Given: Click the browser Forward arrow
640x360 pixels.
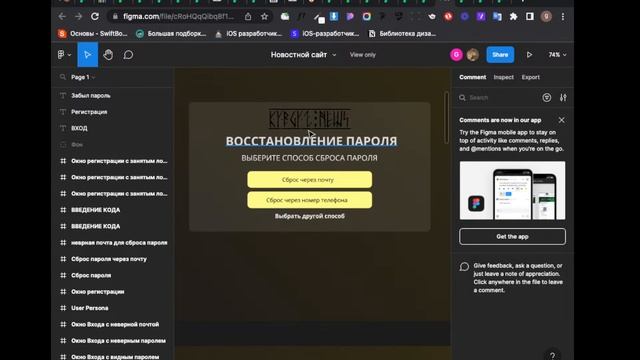Looking at the screenshot, I should point(78,16).
